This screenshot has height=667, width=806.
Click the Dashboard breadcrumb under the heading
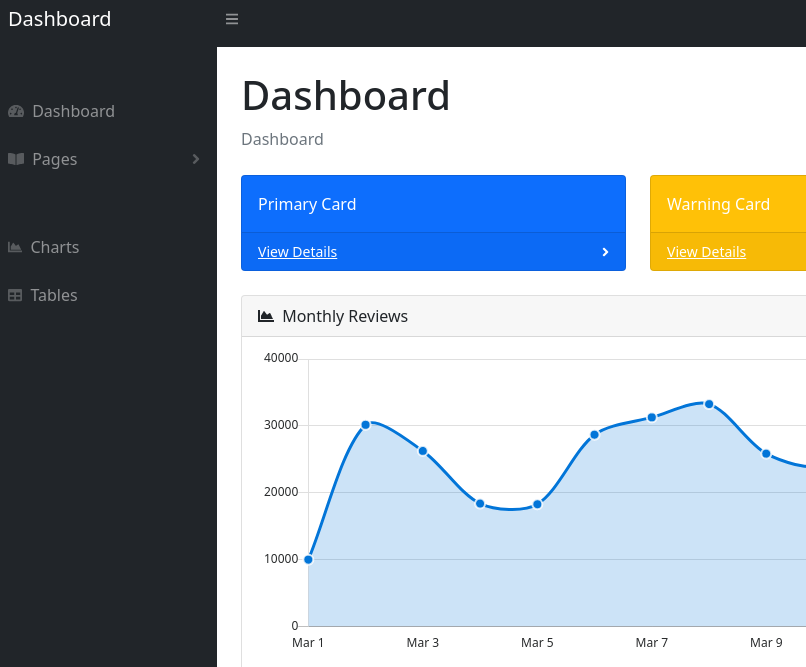click(x=282, y=139)
